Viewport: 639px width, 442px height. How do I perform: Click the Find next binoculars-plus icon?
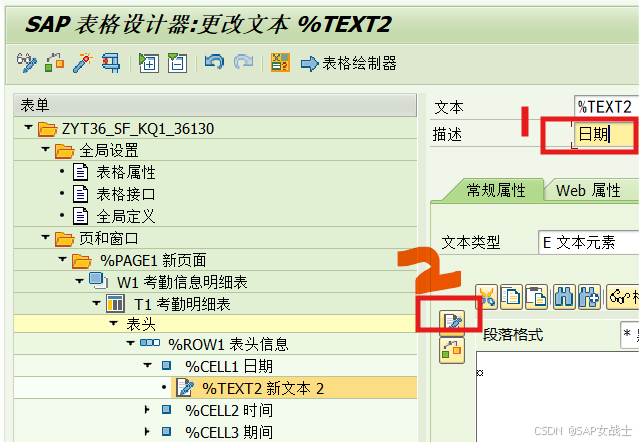coord(589,297)
